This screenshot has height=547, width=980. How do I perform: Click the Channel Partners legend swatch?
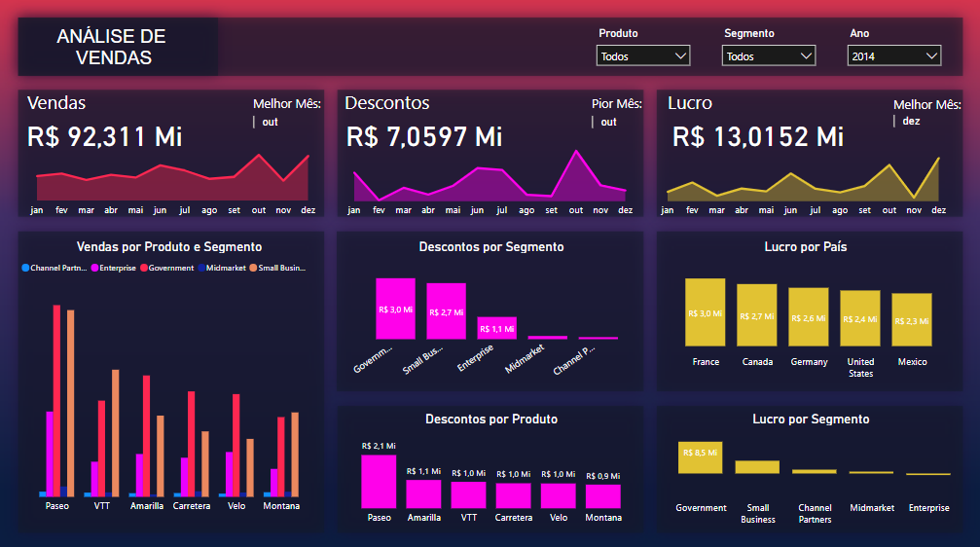(25, 268)
